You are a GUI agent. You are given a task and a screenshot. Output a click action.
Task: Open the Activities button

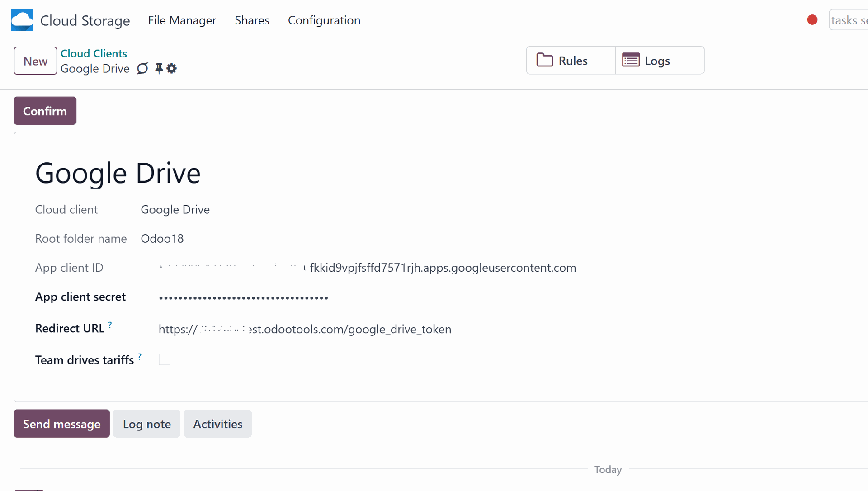coord(218,424)
